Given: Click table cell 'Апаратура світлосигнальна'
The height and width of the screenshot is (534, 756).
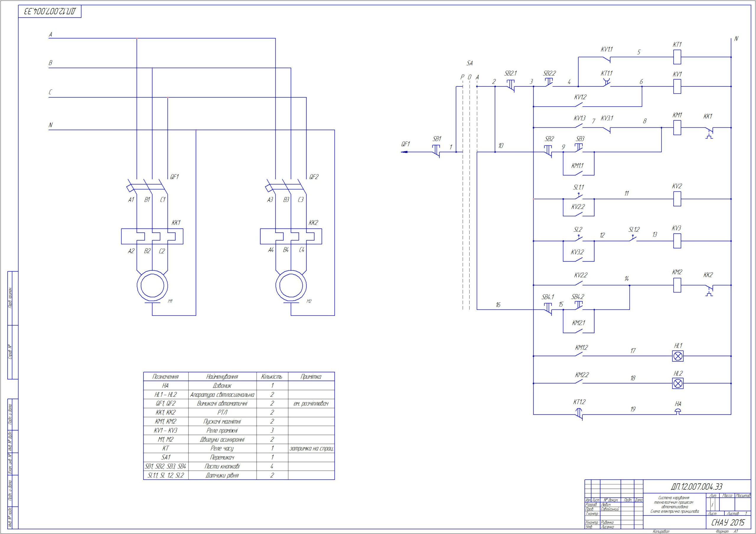Looking at the screenshot, I should pos(222,394).
